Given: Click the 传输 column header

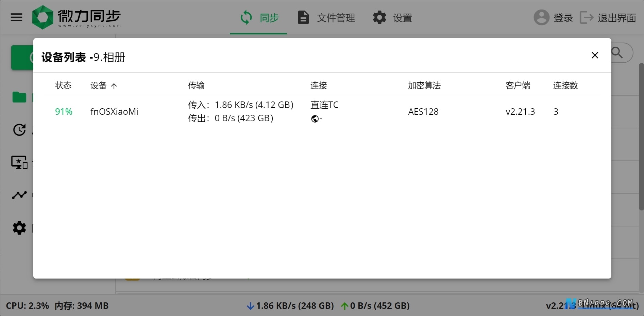Looking at the screenshot, I should pyautogui.click(x=196, y=85).
